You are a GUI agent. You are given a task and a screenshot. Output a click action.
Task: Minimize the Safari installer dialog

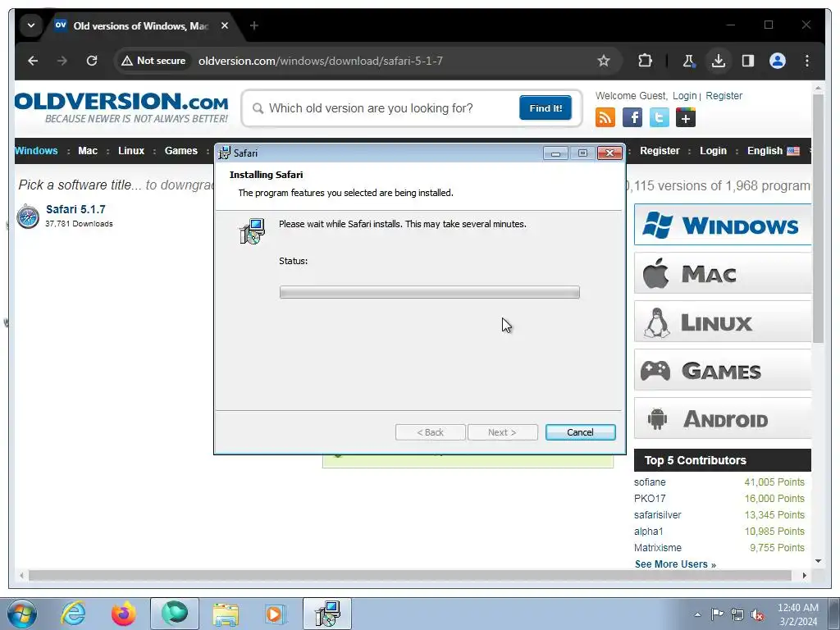pos(555,153)
